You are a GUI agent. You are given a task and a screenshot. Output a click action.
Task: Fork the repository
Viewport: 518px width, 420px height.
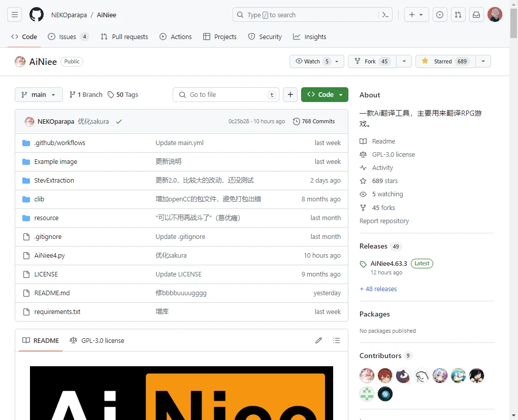tap(372, 61)
